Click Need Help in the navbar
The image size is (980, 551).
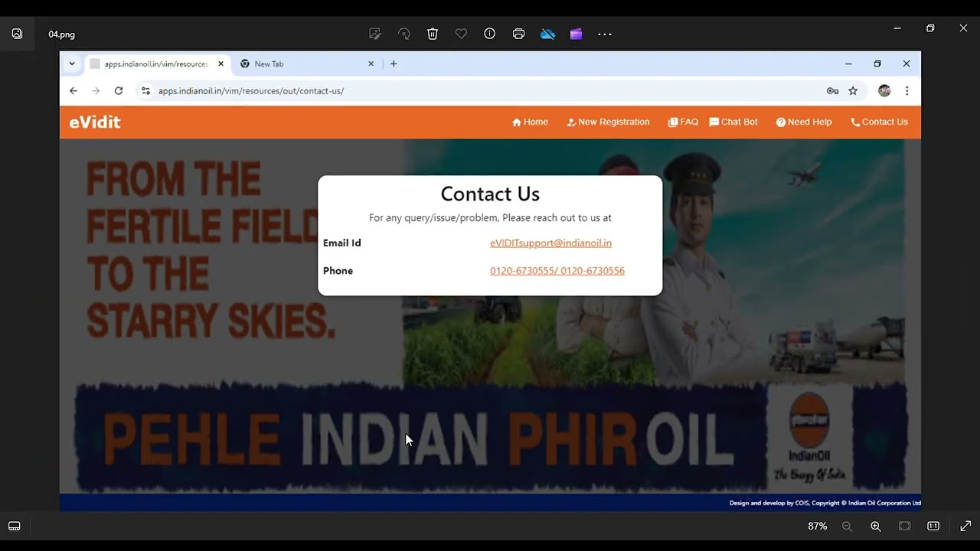click(804, 122)
